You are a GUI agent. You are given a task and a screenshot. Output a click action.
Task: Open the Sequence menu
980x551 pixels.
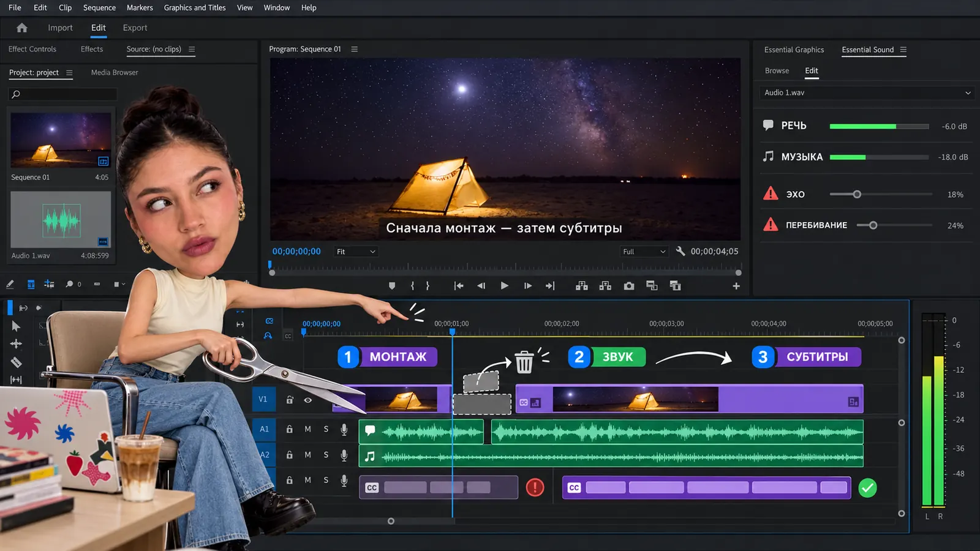pos(99,7)
